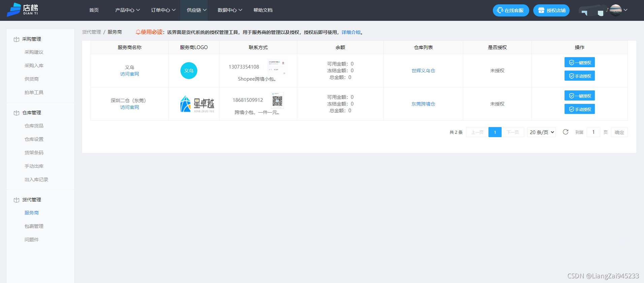View the QR code thumbnail for 18681509912

(277, 100)
